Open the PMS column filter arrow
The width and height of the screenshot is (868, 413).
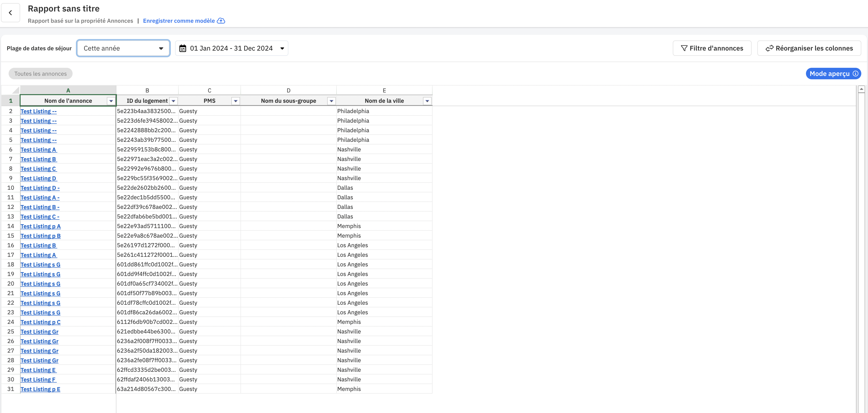coord(235,101)
